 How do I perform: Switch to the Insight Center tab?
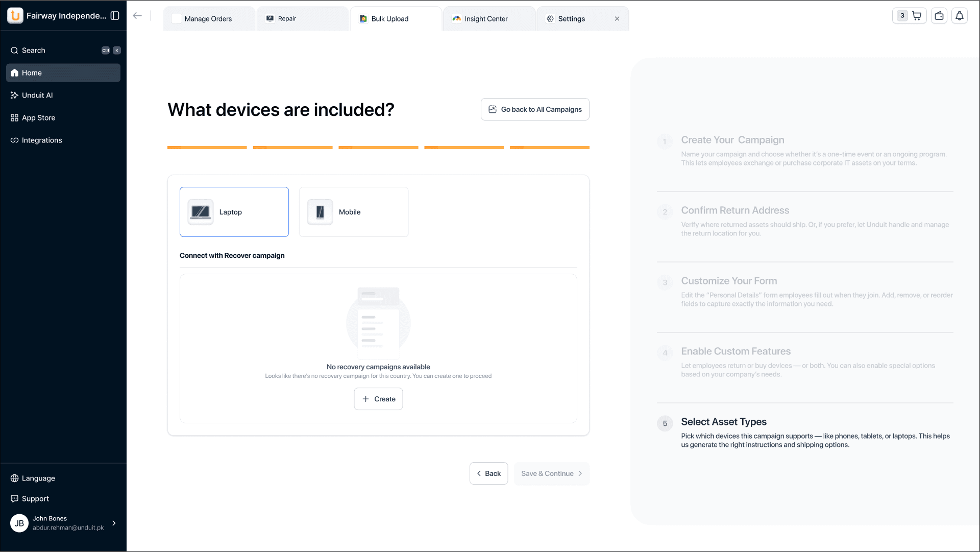(x=485, y=18)
